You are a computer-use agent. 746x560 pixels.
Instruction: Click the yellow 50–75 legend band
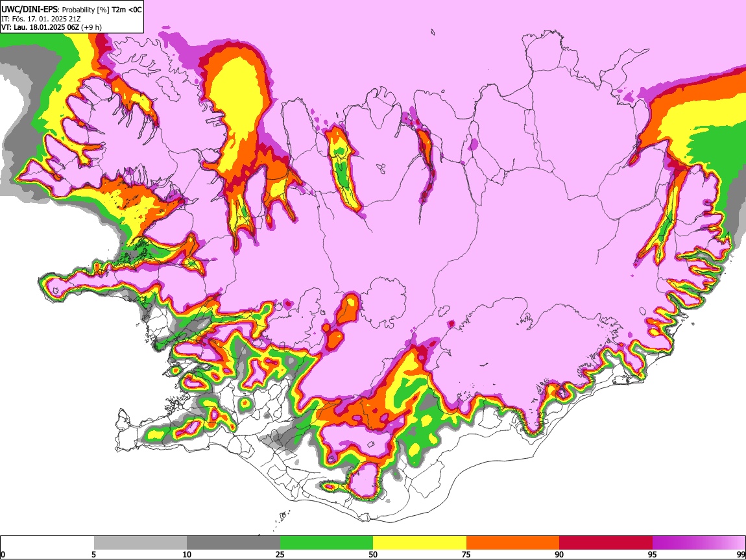(420, 542)
